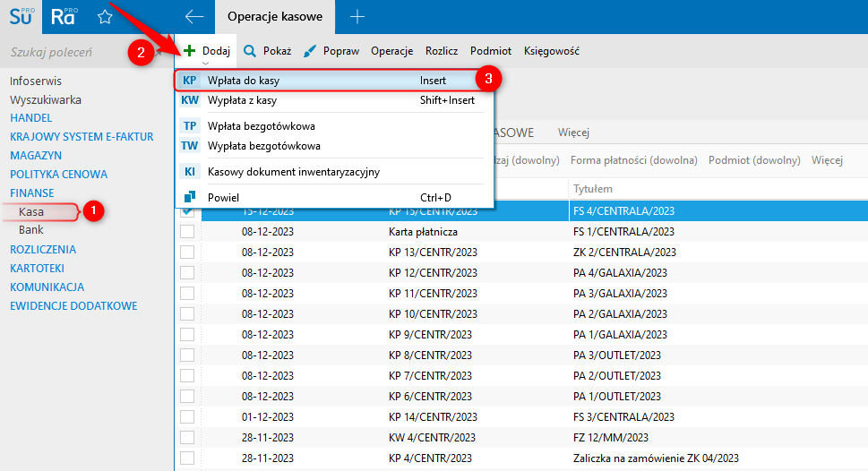
Task: Select checkbox for KW 4/CENTR/2023 row
Action: 187,437
